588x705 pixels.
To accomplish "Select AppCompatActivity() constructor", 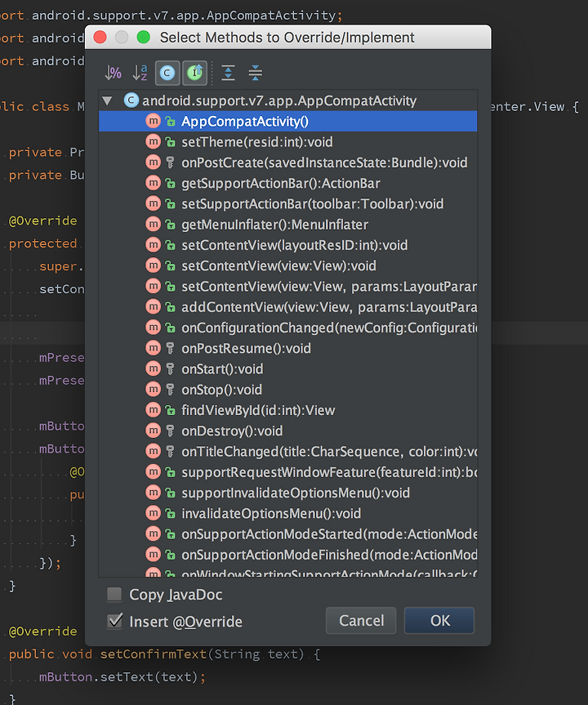I will tap(287, 122).
